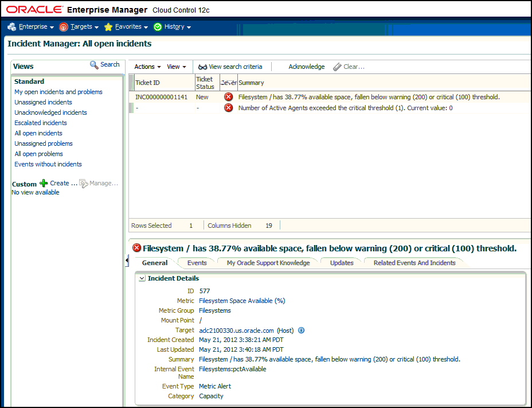This screenshot has width=532, height=408.
Task: Click the Last Updated timestamp 3:40:18 AM
Action: (241, 349)
